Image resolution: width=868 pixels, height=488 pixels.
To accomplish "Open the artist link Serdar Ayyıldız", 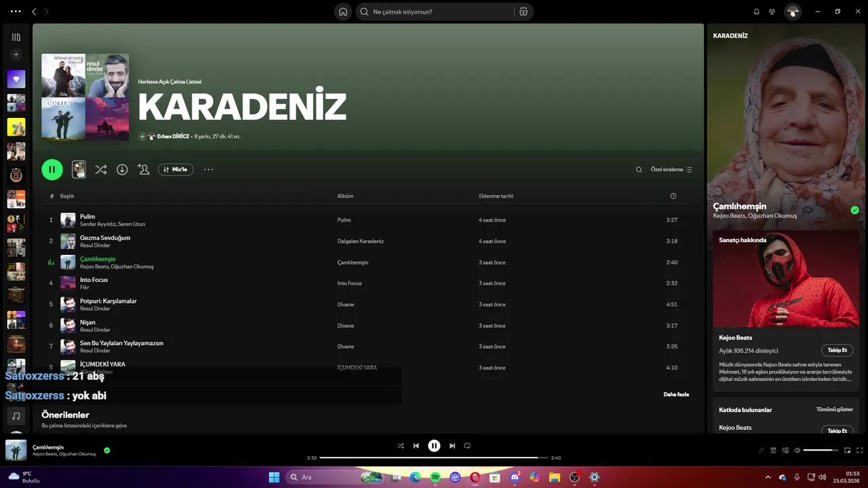I will 98,224.
